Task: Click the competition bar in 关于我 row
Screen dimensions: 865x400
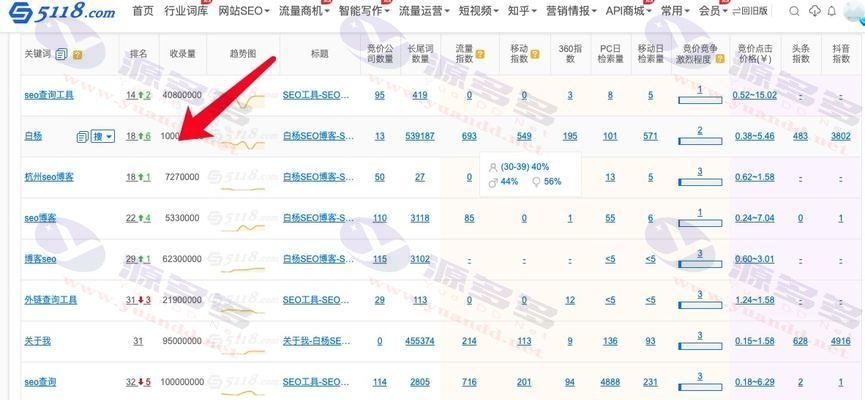Action: click(700, 346)
